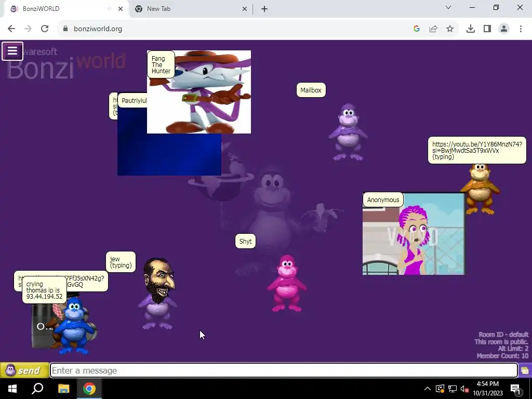Click the orange Bonzi character
Screen dimensions: 532x399
point(480,189)
